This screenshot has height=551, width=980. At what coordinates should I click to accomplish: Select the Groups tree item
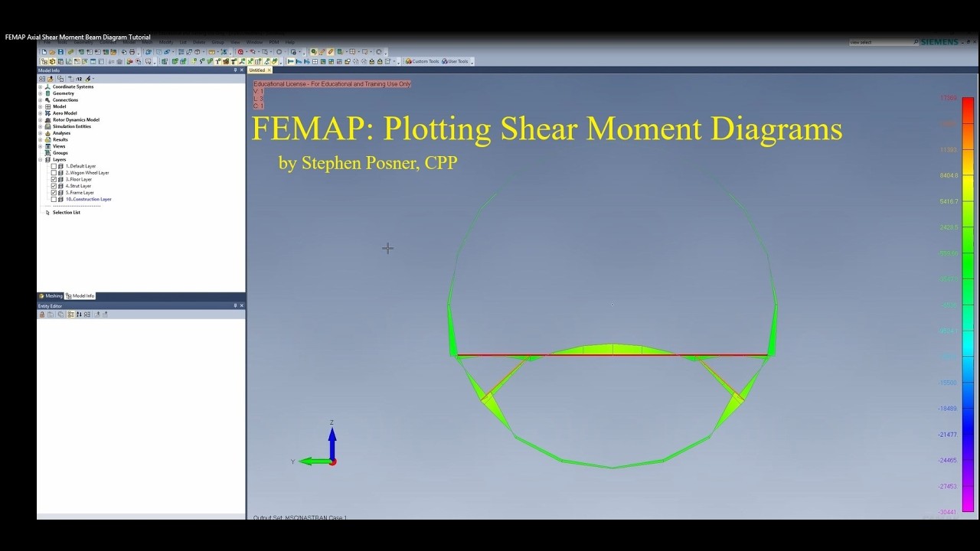60,153
